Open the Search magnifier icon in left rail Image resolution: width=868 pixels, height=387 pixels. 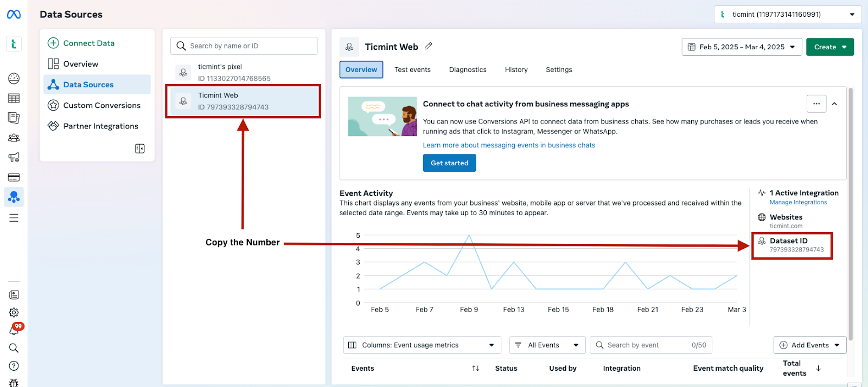point(14,348)
